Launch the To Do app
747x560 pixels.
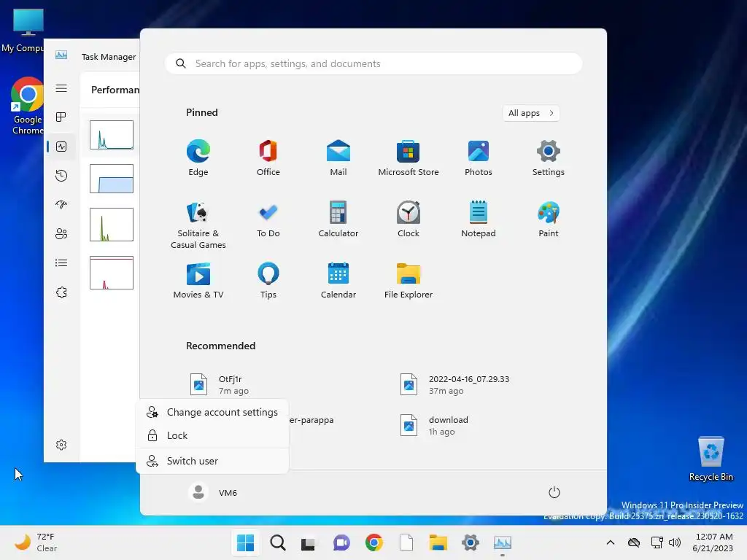point(268,219)
